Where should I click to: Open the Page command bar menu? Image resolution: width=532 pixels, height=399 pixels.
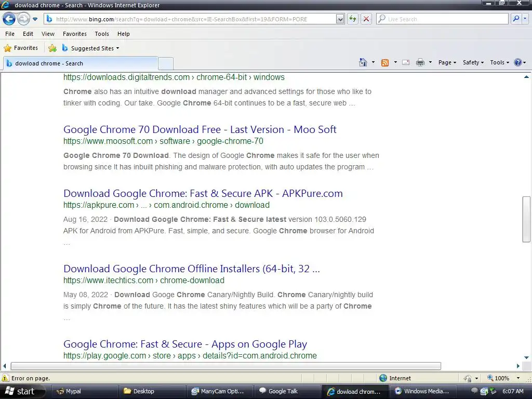pyautogui.click(x=447, y=62)
